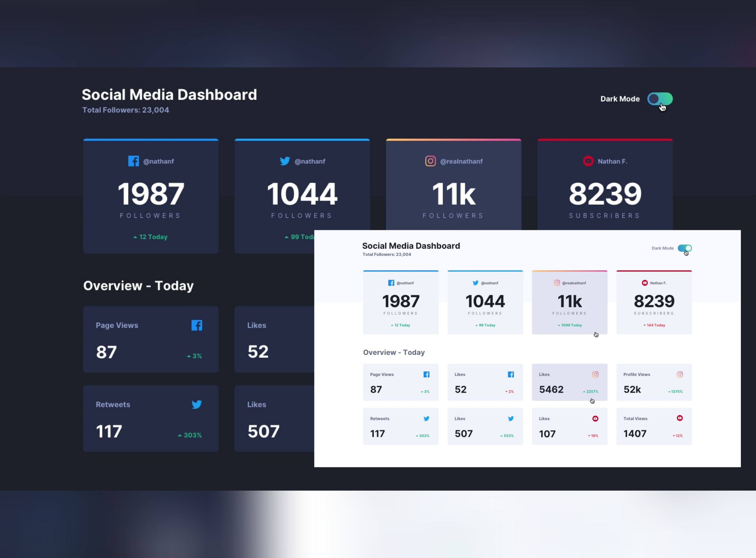Select the Overview - Today section header

click(138, 286)
